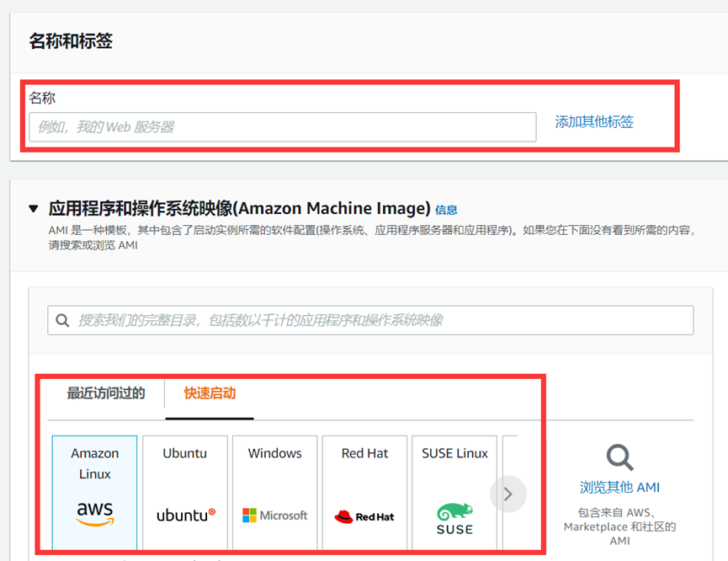This screenshot has width=728, height=561.
Task: Click the Red Hat logo icon
Action: coord(364,516)
